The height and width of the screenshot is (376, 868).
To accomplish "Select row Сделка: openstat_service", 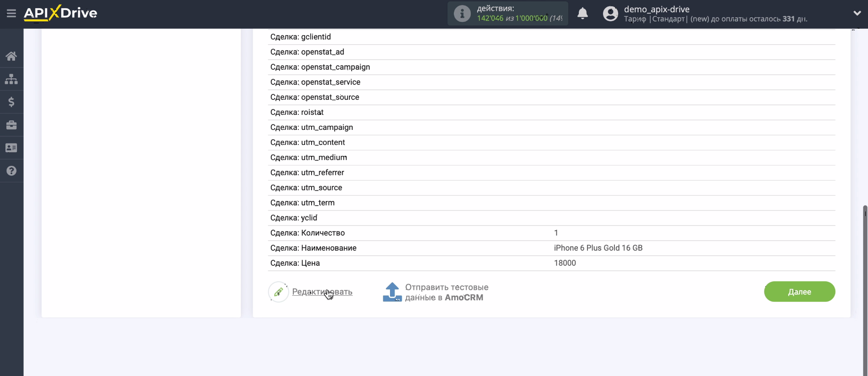I will click(551, 82).
